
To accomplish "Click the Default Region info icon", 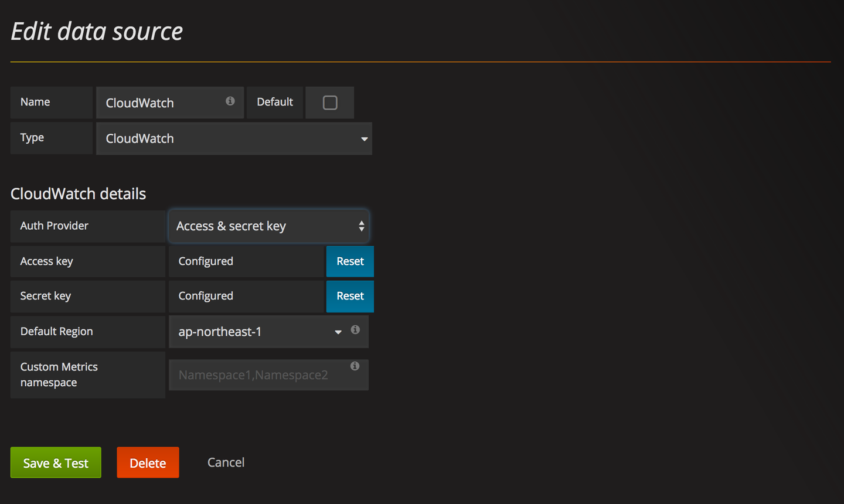I will (355, 330).
